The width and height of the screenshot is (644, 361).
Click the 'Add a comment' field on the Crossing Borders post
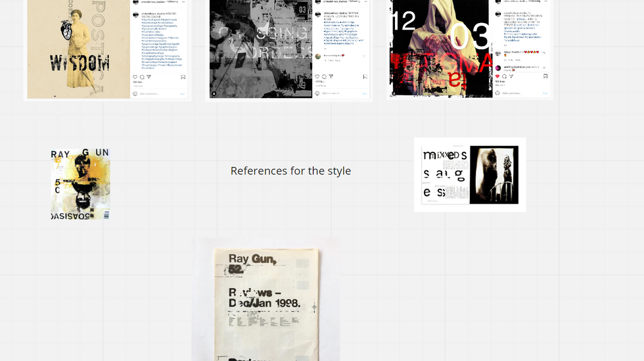coord(331,93)
